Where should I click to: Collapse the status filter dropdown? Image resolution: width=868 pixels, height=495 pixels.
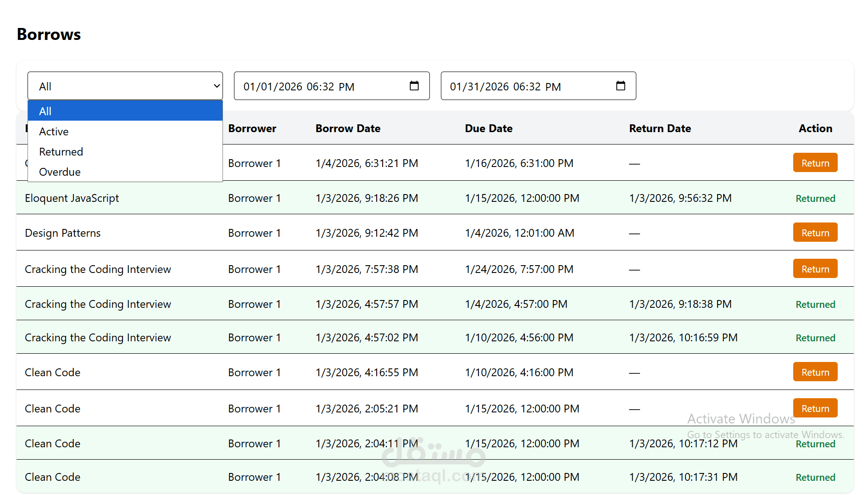(125, 86)
